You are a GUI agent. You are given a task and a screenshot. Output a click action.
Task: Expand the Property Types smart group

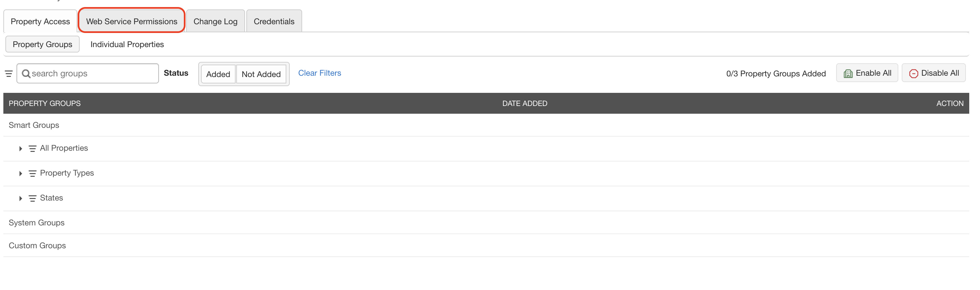(21, 173)
